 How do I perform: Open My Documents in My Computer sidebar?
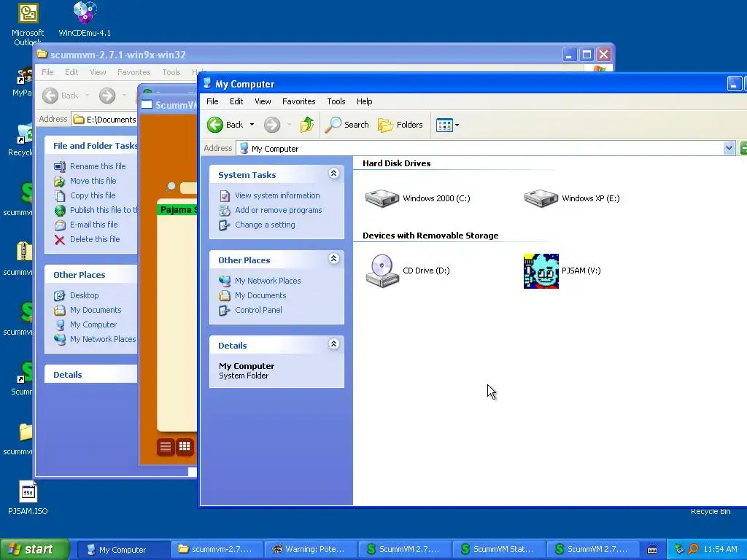coord(260,295)
